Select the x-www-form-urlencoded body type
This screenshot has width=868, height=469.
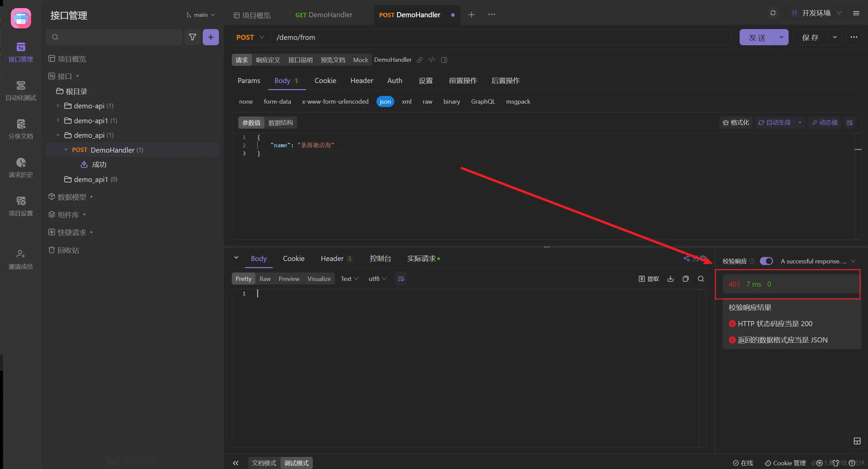335,102
